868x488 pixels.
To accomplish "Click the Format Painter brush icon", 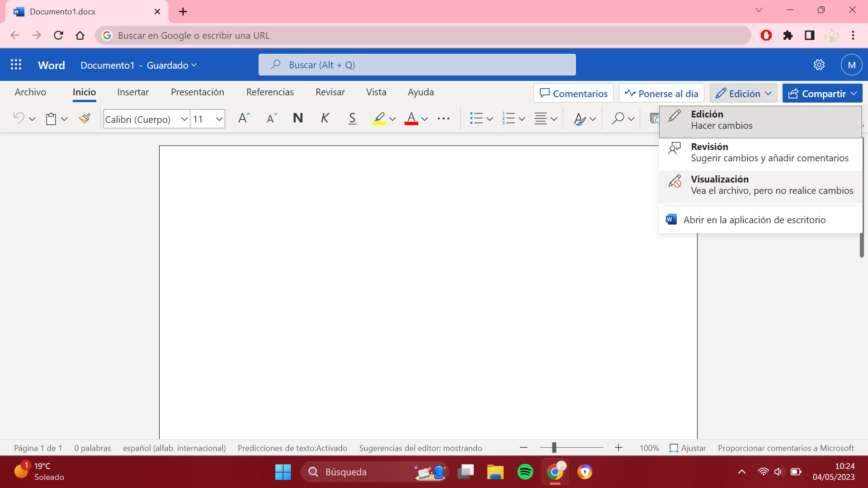I will [x=84, y=119].
